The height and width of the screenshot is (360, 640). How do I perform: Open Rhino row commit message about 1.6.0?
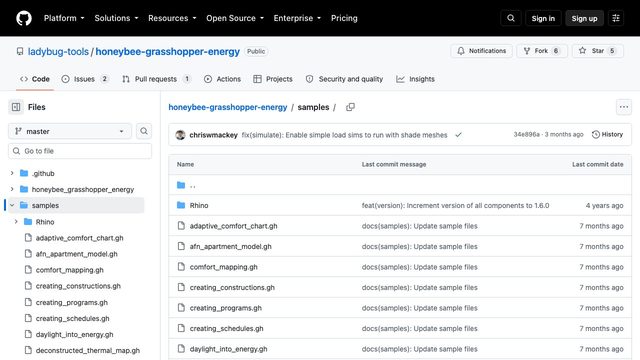456,205
